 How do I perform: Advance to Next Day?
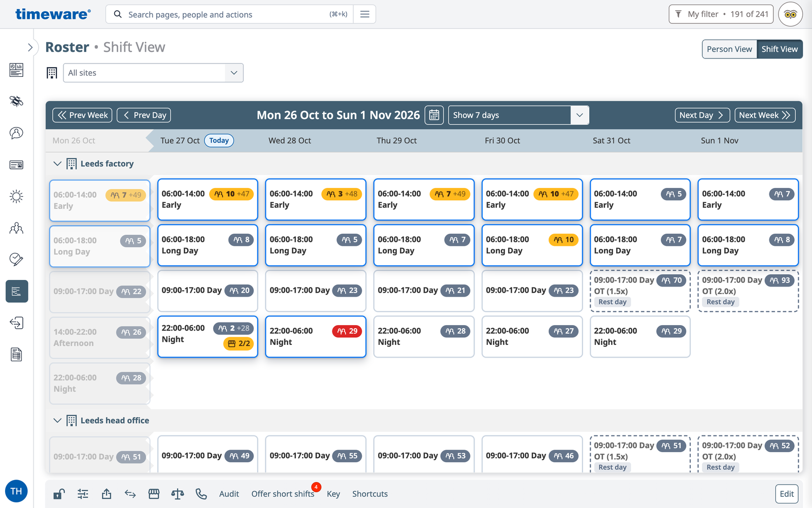coord(702,115)
